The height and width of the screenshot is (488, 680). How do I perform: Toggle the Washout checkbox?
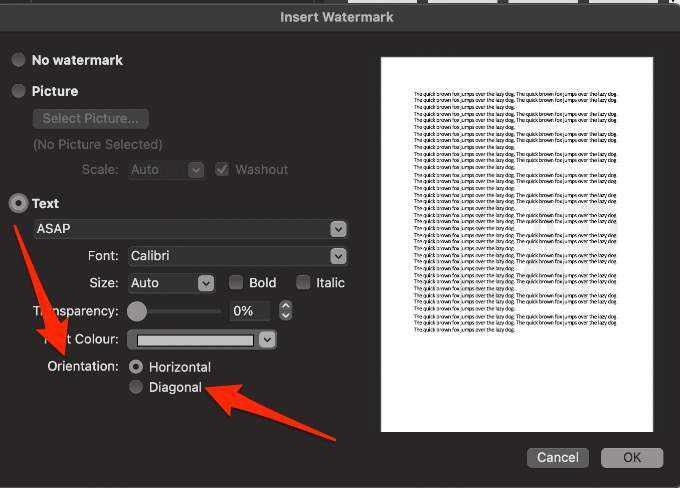[223, 170]
